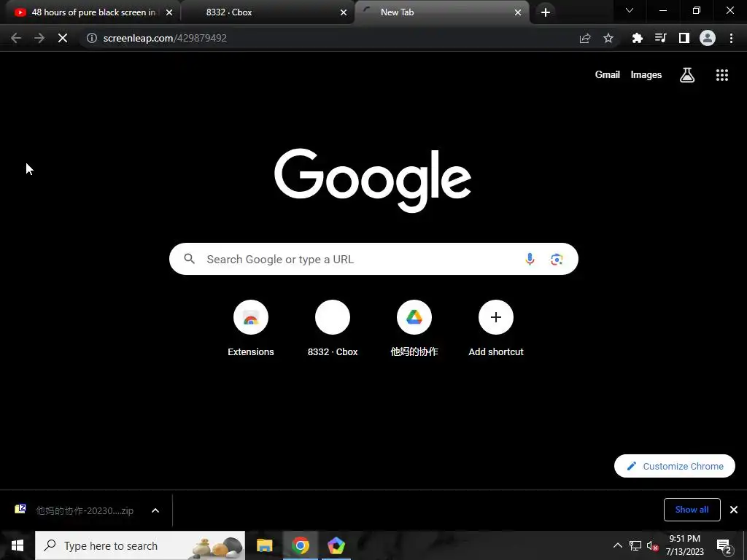Open Extensions shortcut tile
This screenshot has height=560, width=747.
251,329
